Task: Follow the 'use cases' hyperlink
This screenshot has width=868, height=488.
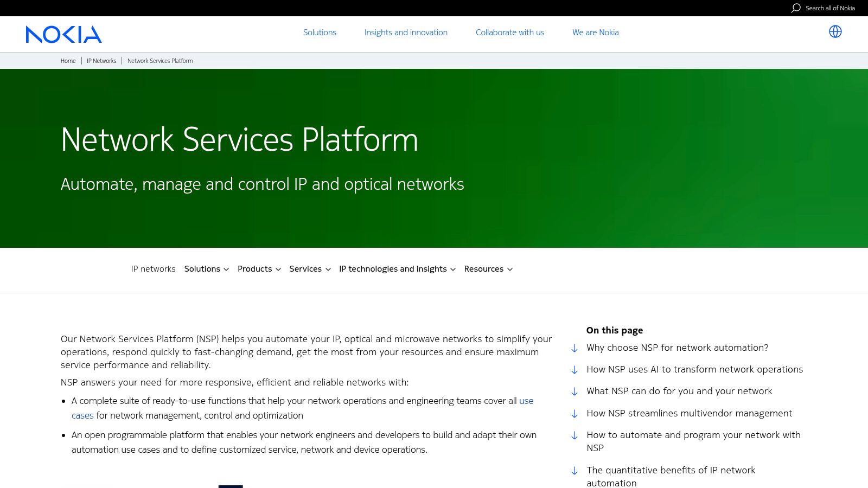Action: coord(526,401)
